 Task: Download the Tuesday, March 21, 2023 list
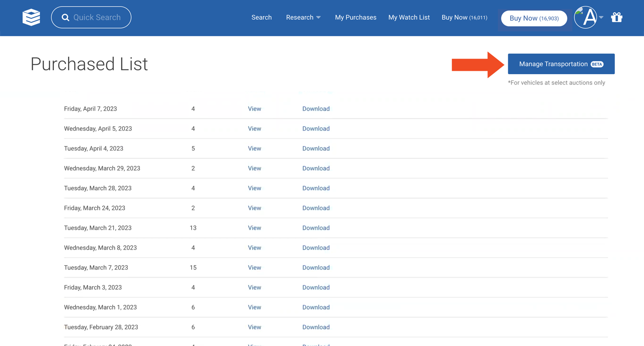tap(316, 227)
